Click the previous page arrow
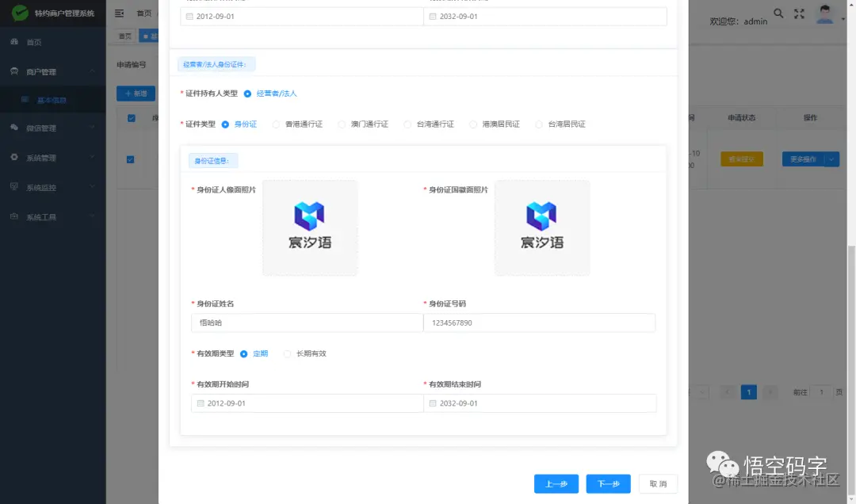This screenshot has height=504, width=856. (727, 392)
